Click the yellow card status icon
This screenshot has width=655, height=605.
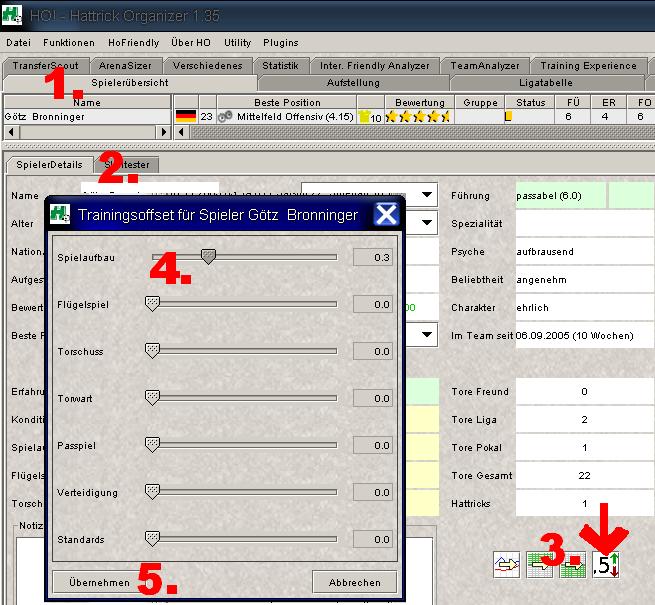pyautogui.click(x=508, y=117)
